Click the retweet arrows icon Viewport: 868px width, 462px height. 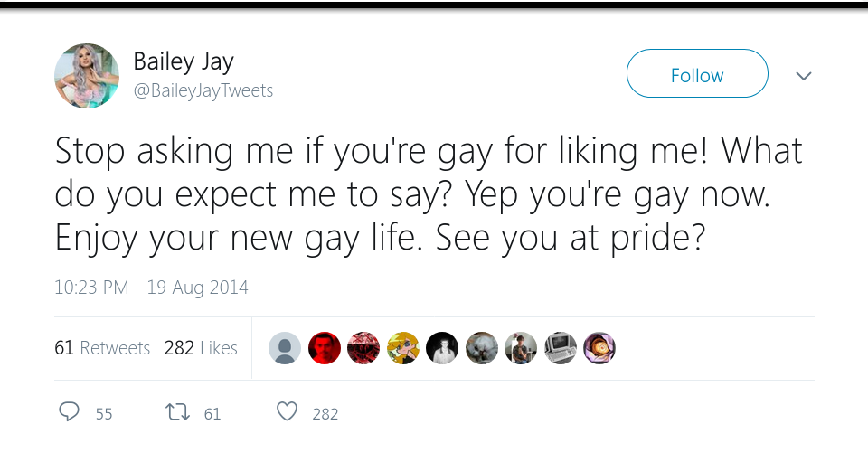coord(177,412)
